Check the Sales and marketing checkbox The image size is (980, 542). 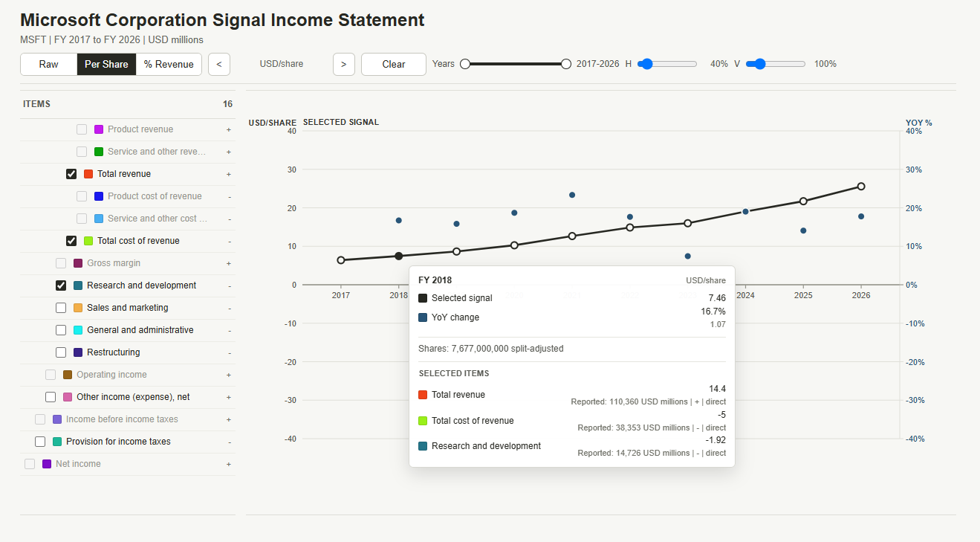61,308
